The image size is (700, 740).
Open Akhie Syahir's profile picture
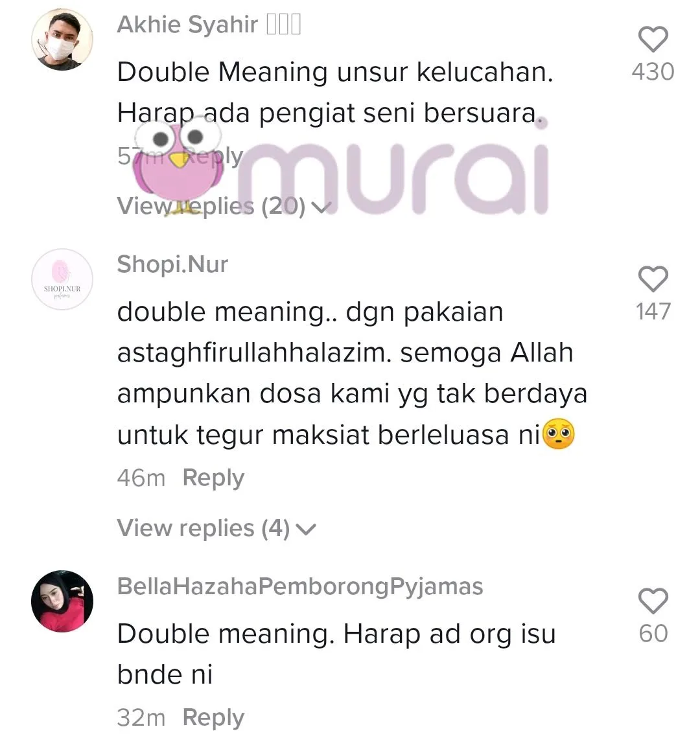(x=62, y=40)
